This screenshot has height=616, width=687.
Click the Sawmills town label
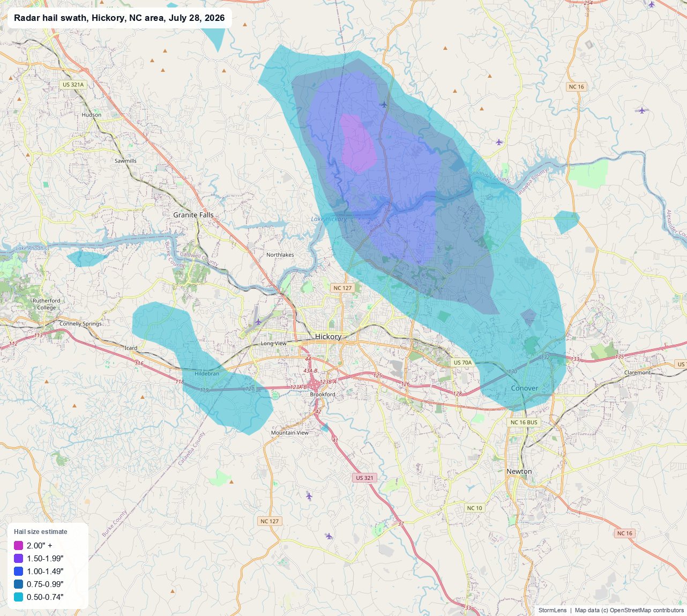(125, 161)
